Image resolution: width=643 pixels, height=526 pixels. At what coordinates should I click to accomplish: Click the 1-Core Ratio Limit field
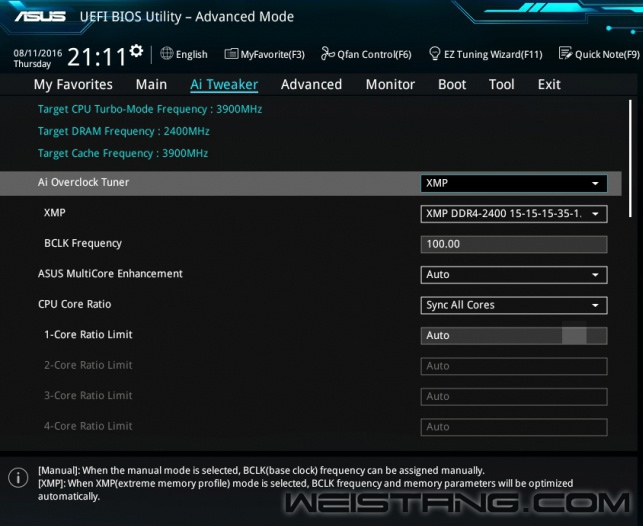(x=514, y=335)
